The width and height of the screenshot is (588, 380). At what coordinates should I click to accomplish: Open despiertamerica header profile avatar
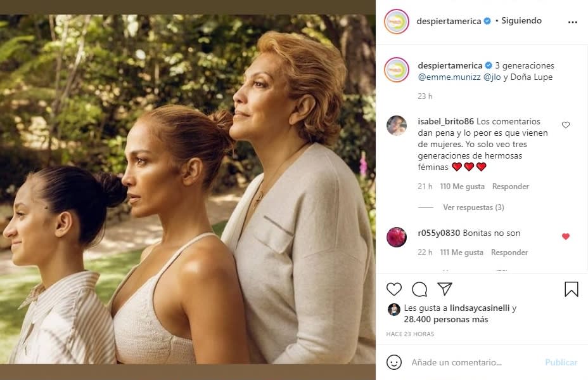pos(397,22)
